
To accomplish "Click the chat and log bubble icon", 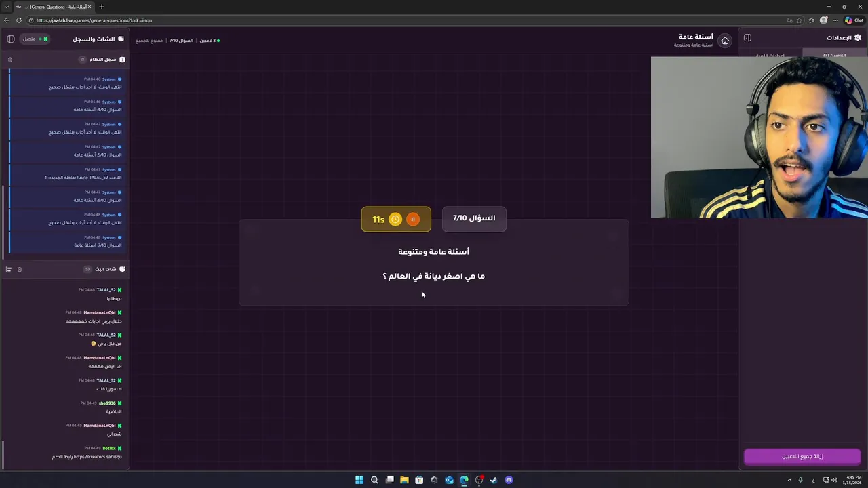I will pos(121,39).
